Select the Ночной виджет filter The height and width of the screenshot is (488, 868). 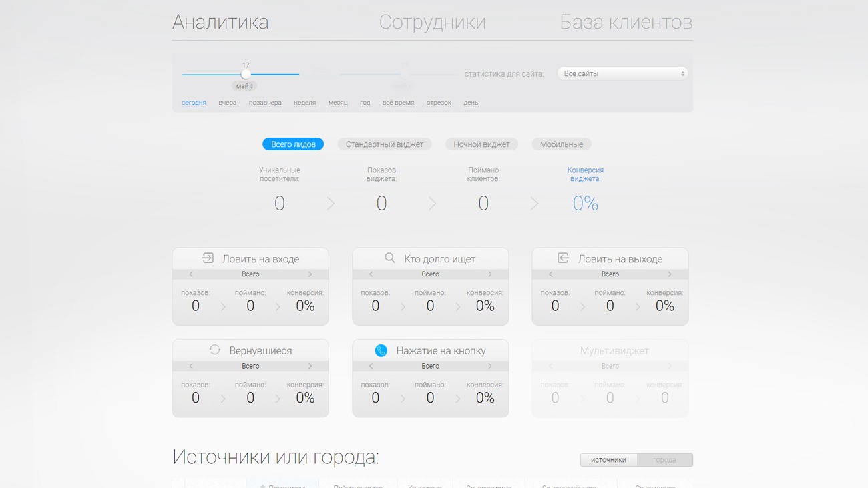[481, 144]
